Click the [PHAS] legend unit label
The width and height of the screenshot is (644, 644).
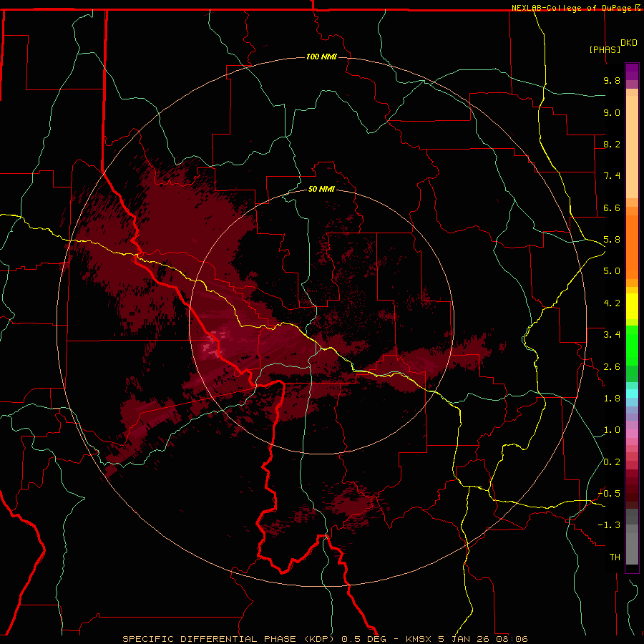coord(605,49)
